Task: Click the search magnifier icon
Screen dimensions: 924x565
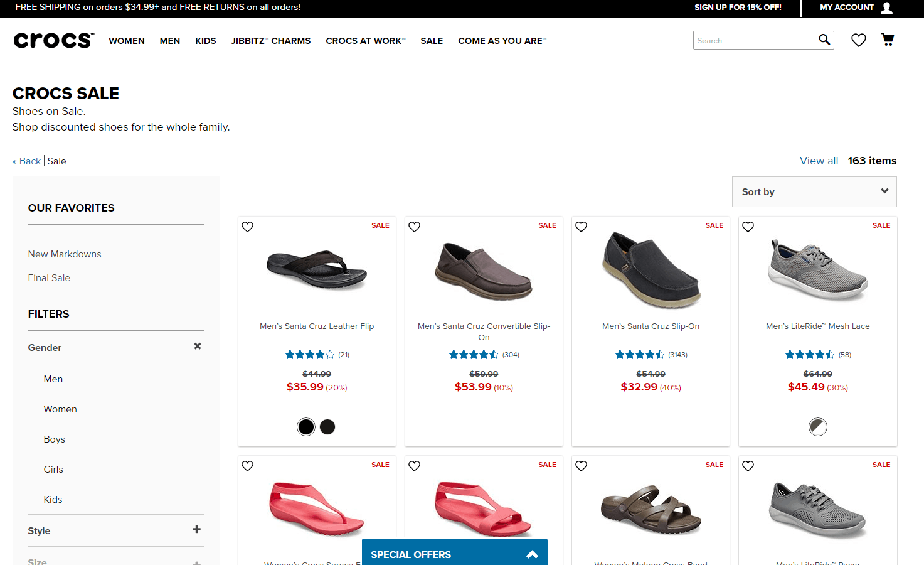Action: (824, 40)
